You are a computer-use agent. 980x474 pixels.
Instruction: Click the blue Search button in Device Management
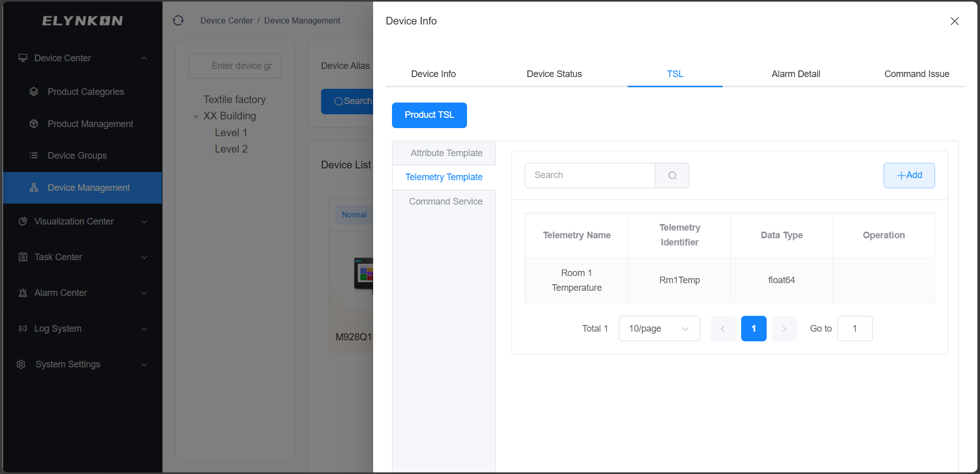pos(348,102)
